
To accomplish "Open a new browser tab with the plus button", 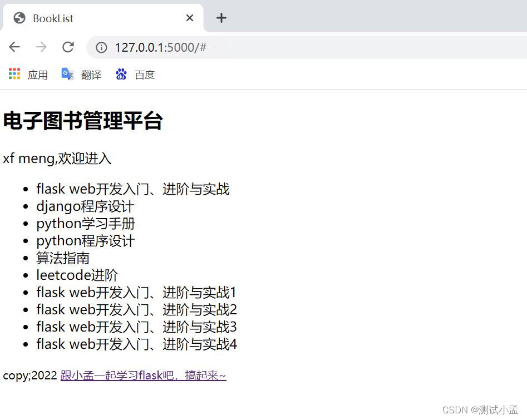I will click(221, 18).
